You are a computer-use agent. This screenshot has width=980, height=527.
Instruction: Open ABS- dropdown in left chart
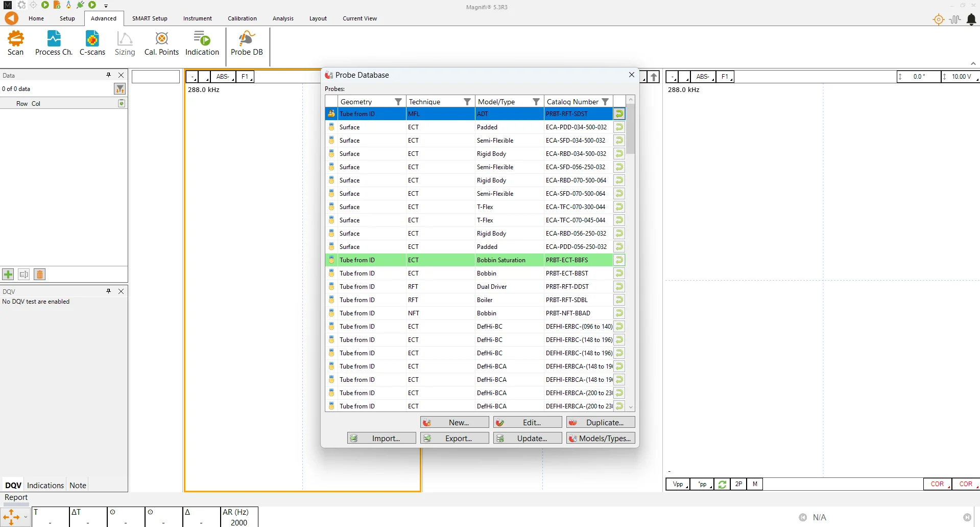(224, 77)
